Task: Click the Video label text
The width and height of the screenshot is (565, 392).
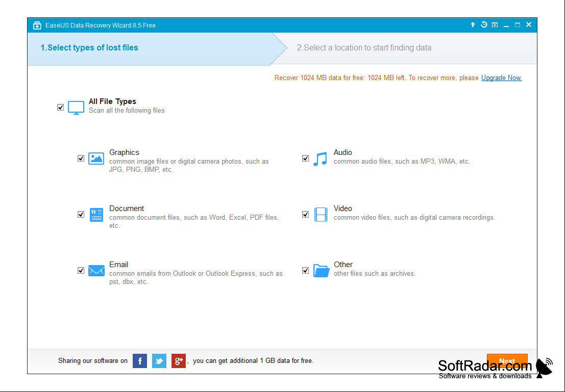Action: [x=342, y=208]
